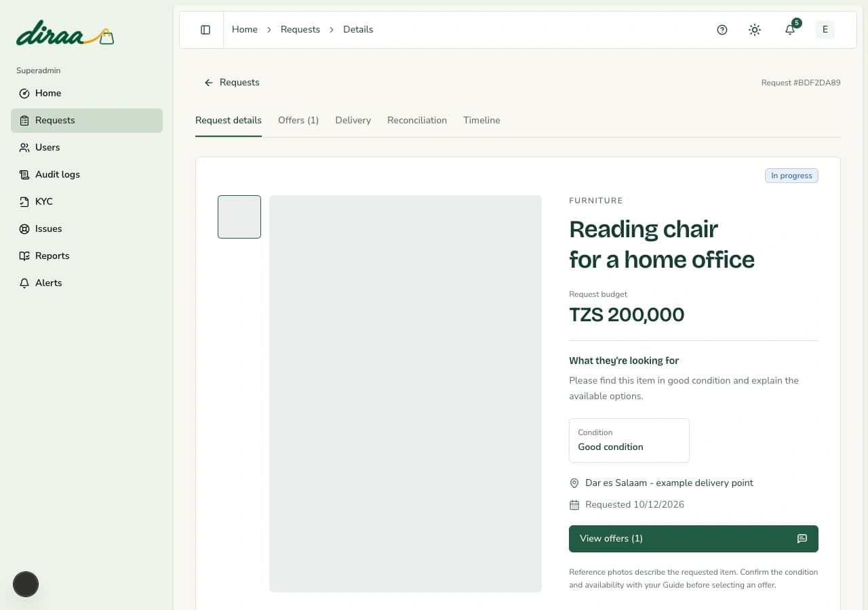This screenshot has width=868, height=610.
Task: Open Alerts in the sidebar
Action: pos(87,283)
